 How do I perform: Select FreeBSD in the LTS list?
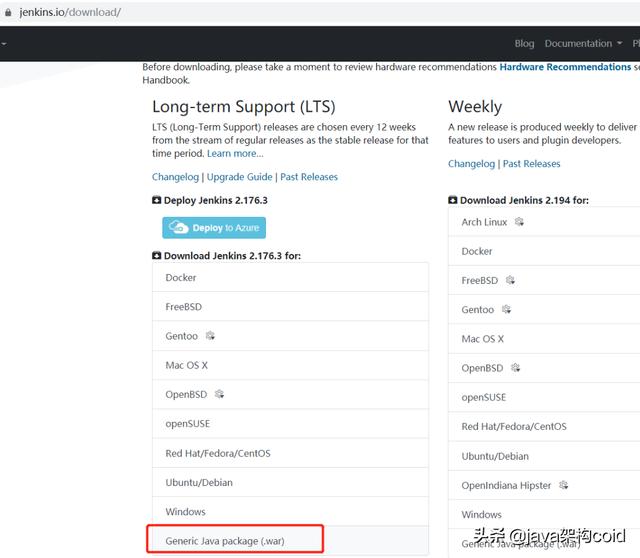click(290, 307)
